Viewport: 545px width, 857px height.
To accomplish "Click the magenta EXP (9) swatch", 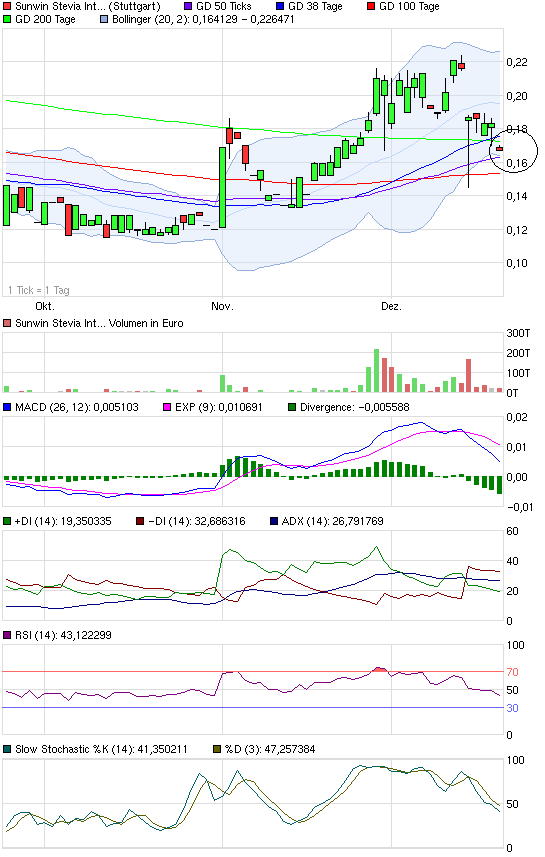I will (167, 407).
